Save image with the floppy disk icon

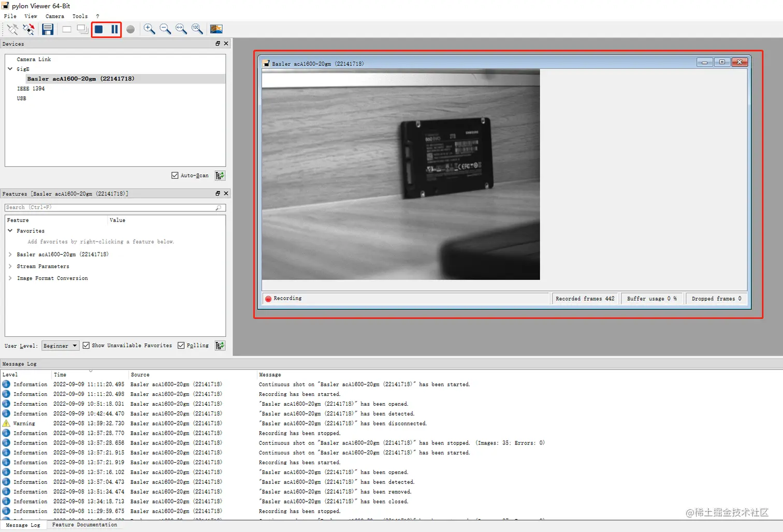coord(48,29)
